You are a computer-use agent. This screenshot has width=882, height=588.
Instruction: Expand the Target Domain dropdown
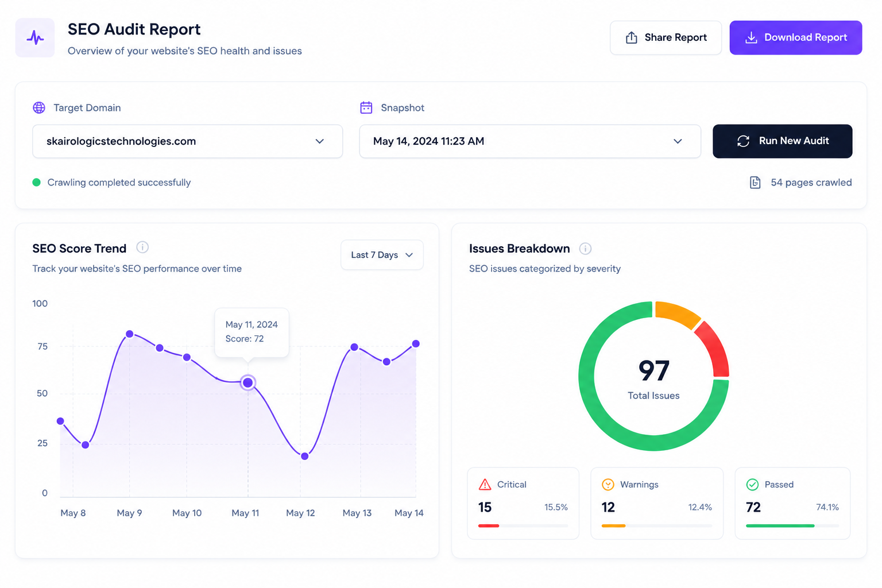[188, 141]
